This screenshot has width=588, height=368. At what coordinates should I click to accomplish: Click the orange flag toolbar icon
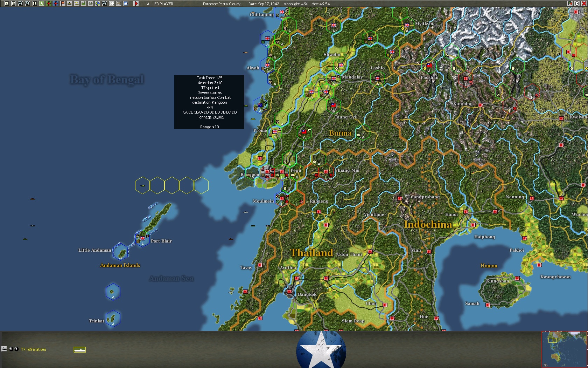tap(62, 4)
